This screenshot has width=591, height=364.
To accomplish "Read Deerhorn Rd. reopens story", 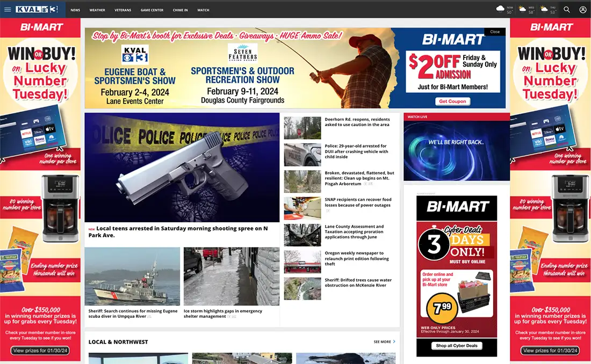I will [357, 122].
